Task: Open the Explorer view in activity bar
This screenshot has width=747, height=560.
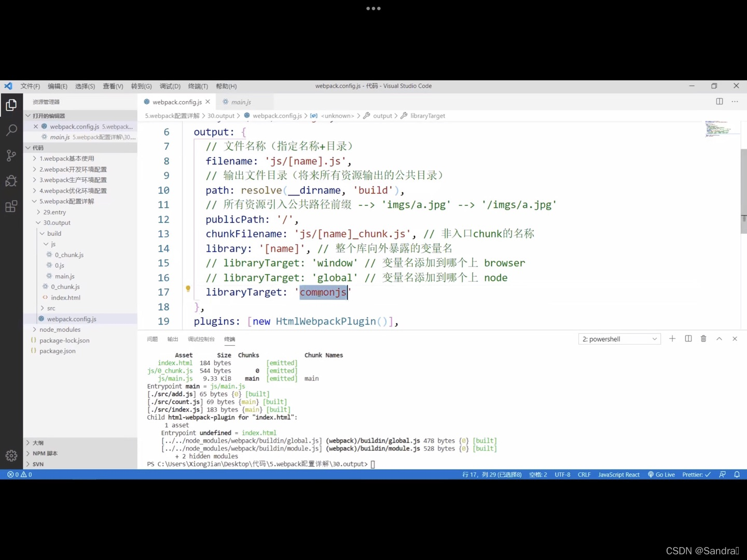Action: 11,105
